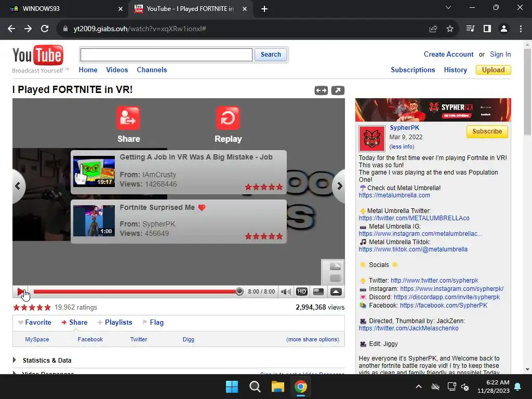The height and width of the screenshot is (399, 532).
Task: Open Windows taskbar search
Action: 255,387
